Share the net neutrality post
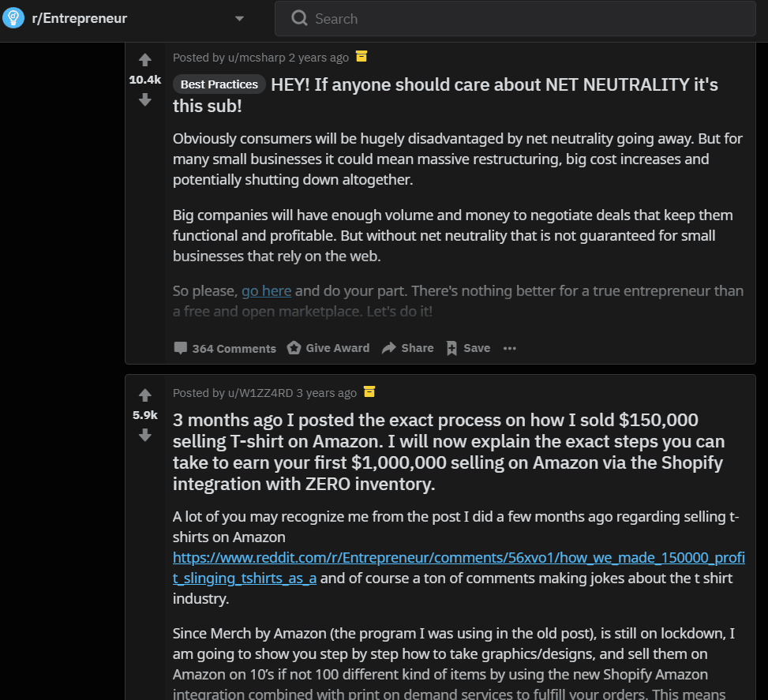Screen dimensions: 768x700 point(408,348)
